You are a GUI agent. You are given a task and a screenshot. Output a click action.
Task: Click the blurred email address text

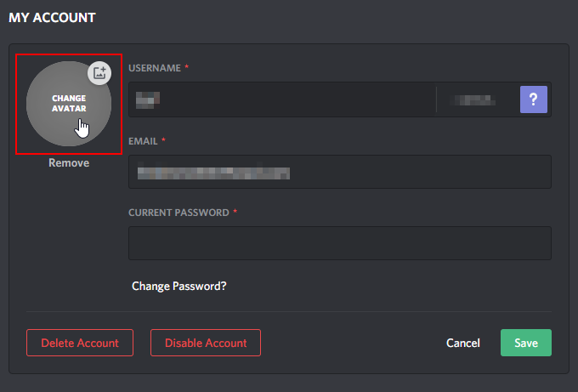pos(213,173)
